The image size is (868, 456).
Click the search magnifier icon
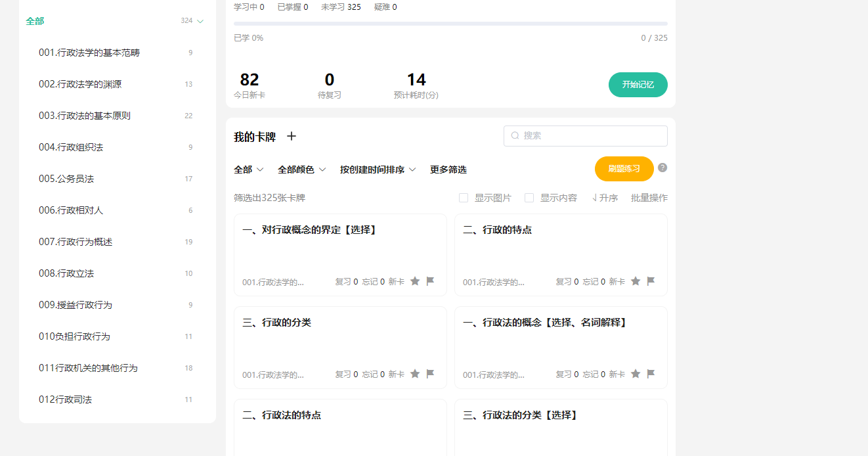515,136
